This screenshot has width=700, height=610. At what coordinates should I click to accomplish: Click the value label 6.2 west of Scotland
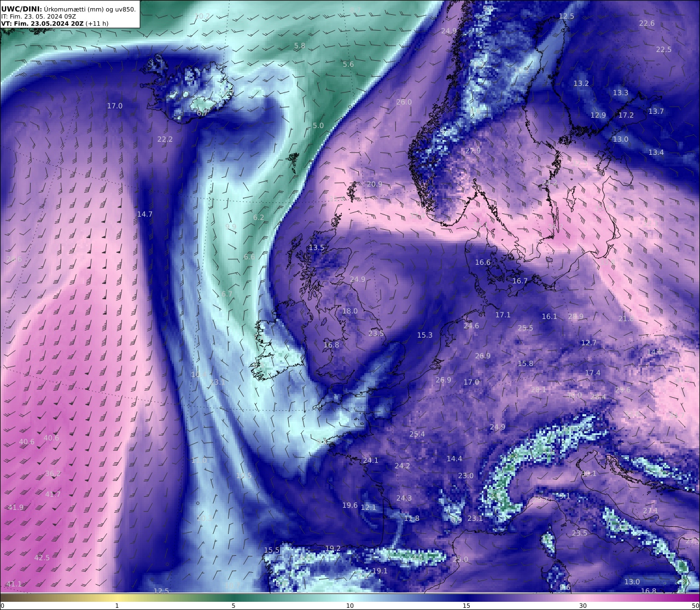(258, 218)
